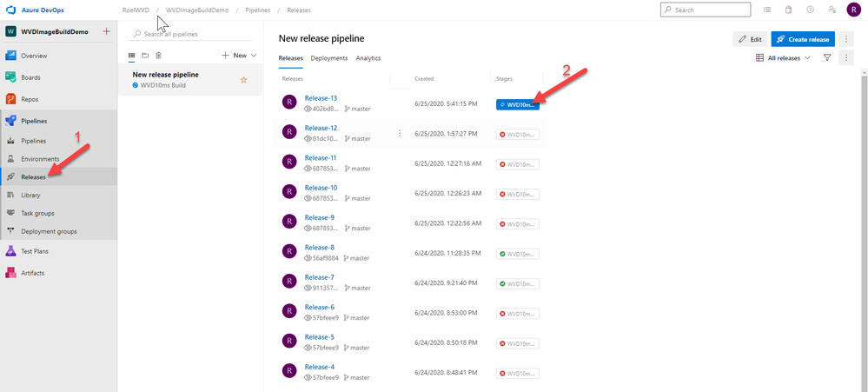
Task: Click the Created column header
Action: coord(424,78)
